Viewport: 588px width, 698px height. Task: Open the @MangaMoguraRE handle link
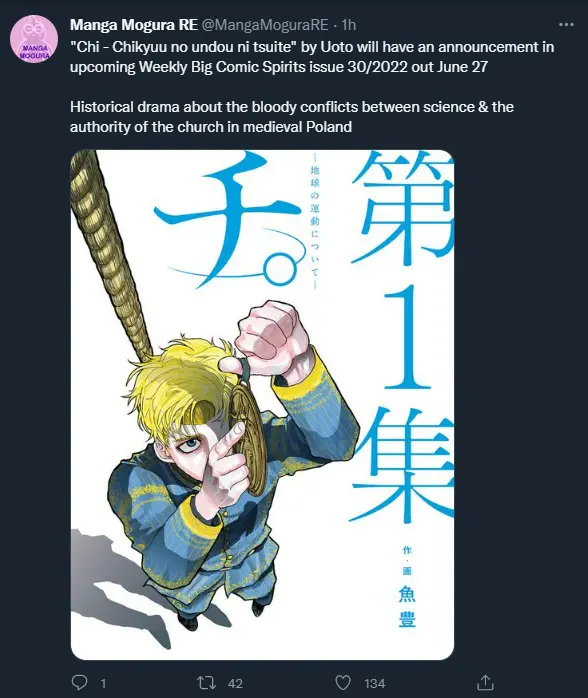[x=265, y=25]
